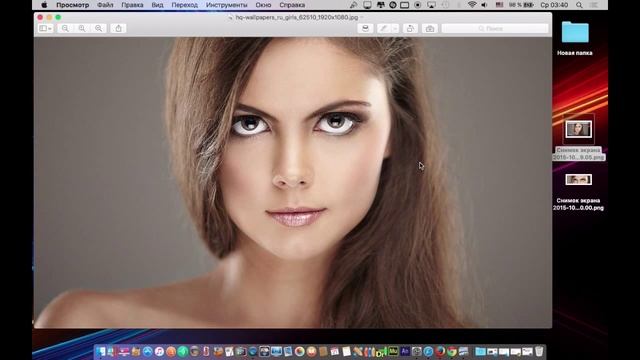Click the AirPlay display icon in the menu bar
This screenshot has height=360, width=640.
(431, 5)
